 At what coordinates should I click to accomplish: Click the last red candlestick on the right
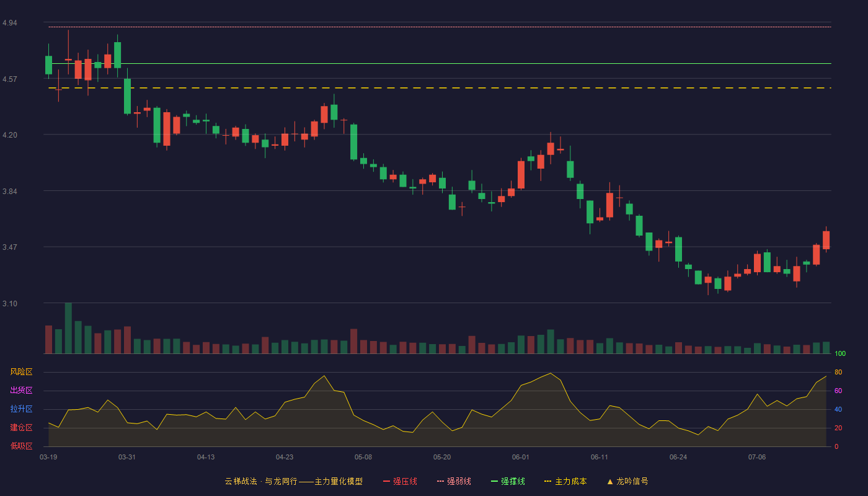coord(826,240)
